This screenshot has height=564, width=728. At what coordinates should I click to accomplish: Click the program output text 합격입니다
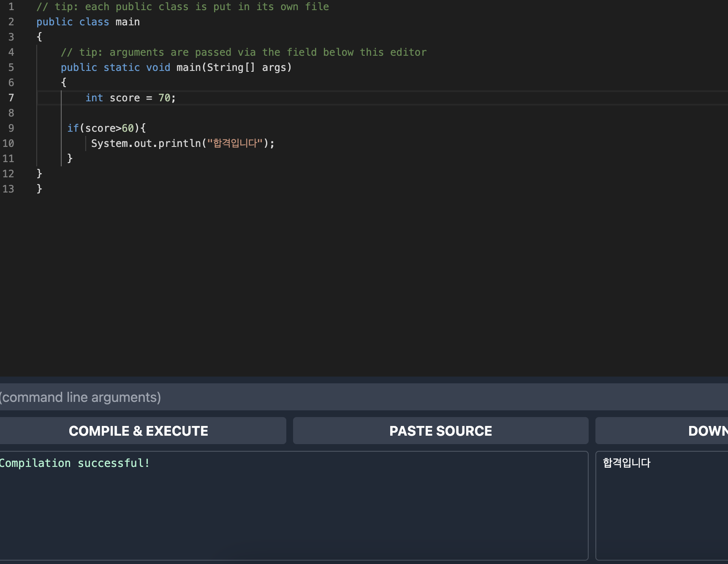627,463
